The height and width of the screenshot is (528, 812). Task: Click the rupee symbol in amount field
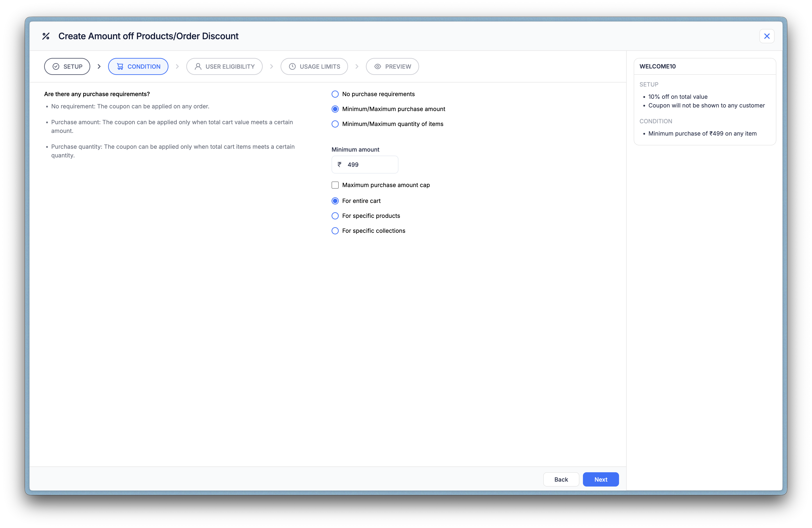click(x=339, y=165)
